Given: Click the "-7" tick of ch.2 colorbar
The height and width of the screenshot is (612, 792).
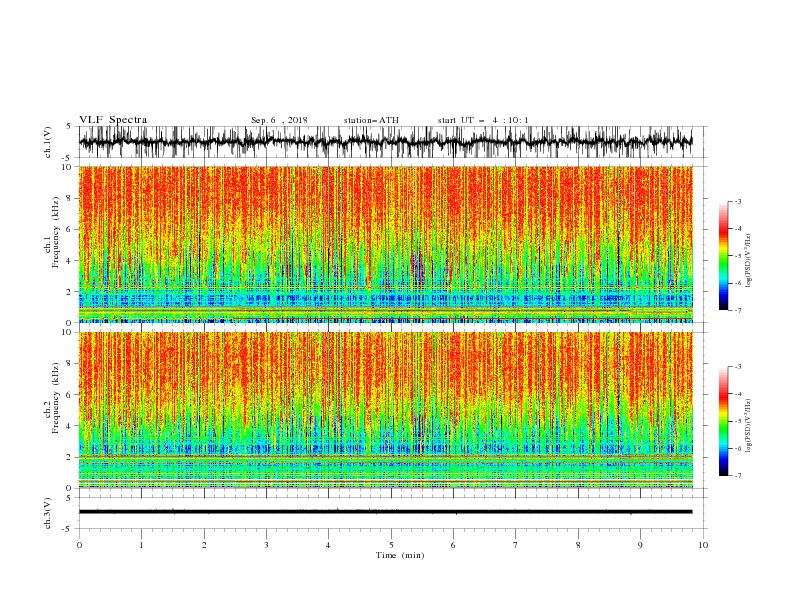Looking at the screenshot, I should [738, 476].
